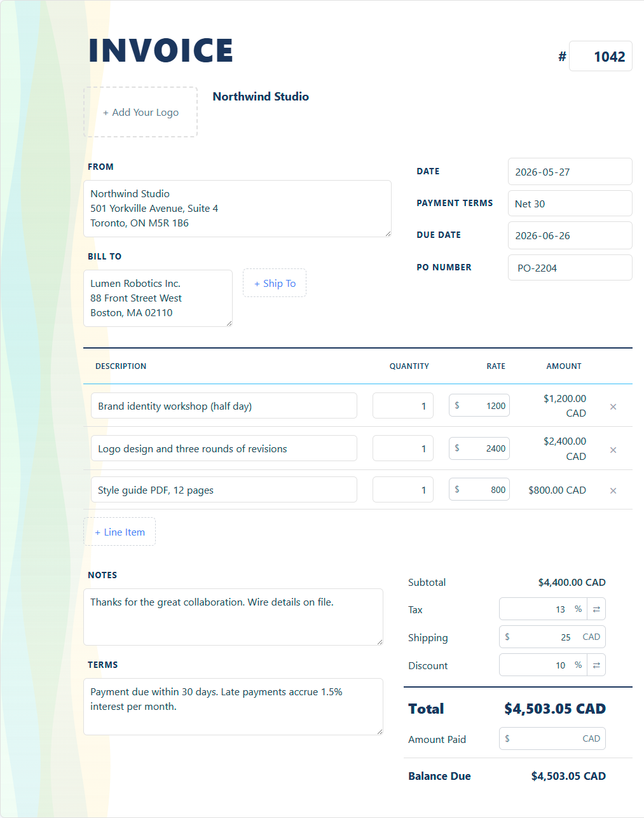Edit the Shipping amount field
Screen dimensions: 644x818
pyautogui.click(x=552, y=637)
